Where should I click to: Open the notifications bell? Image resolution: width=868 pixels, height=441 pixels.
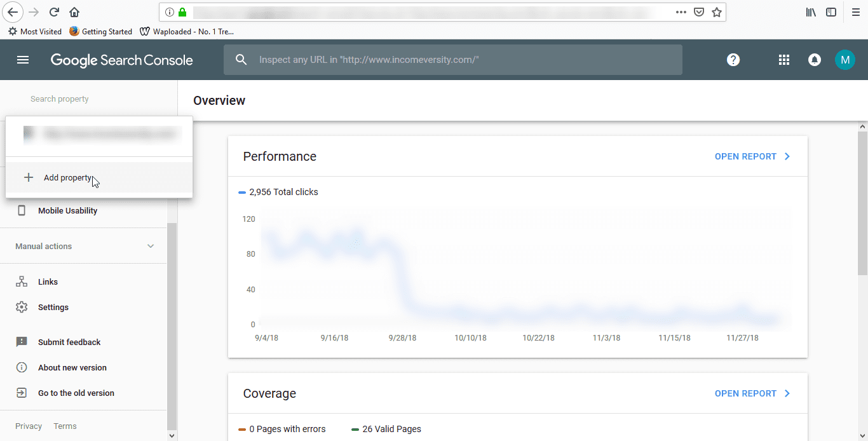(x=815, y=60)
